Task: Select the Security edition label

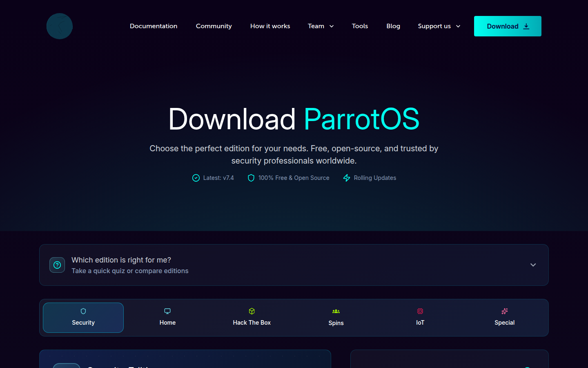Action: click(83, 323)
